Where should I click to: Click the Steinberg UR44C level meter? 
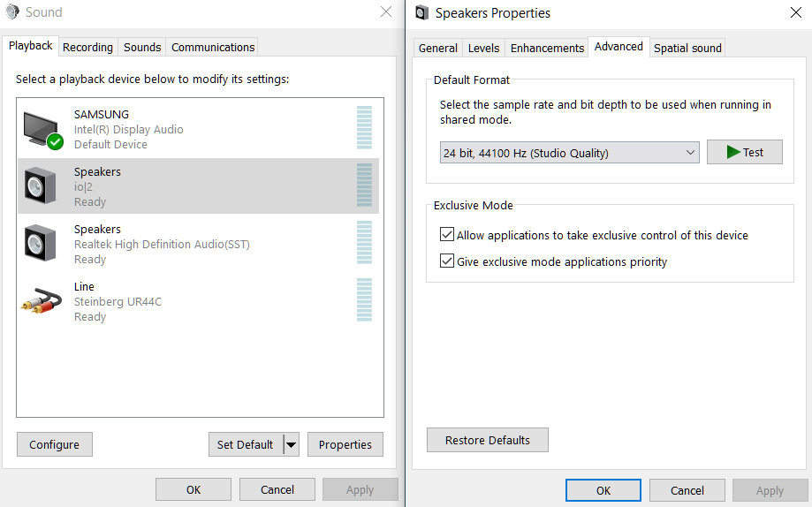(x=364, y=301)
